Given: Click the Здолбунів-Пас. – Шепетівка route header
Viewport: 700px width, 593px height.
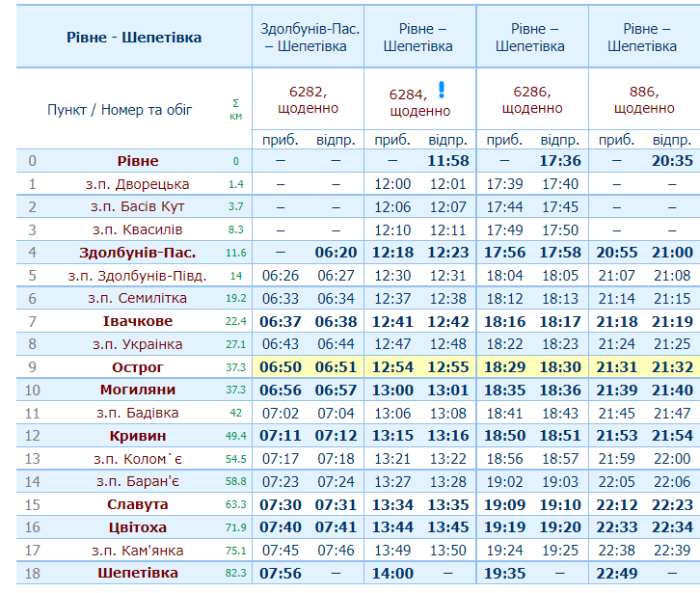Looking at the screenshot, I should [308, 37].
